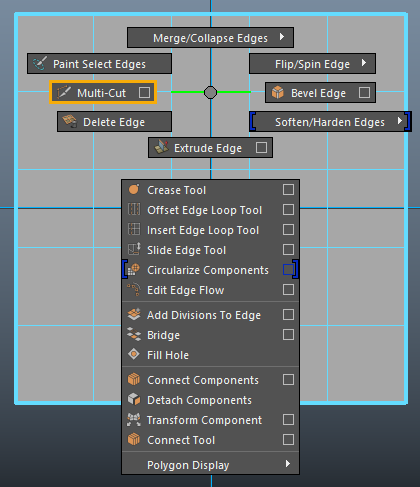The image size is (420, 487).
Task: Click the Delete Edge icon
Action: [69, 121]
